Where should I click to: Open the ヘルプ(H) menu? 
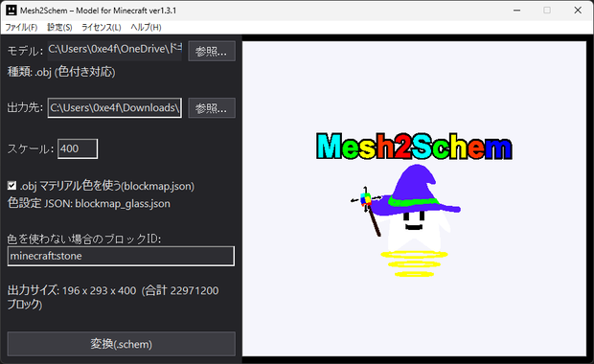click(146, 27)
